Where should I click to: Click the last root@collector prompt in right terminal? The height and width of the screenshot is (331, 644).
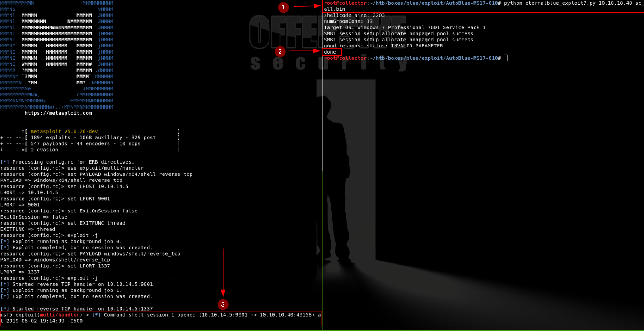pos(412,58)
